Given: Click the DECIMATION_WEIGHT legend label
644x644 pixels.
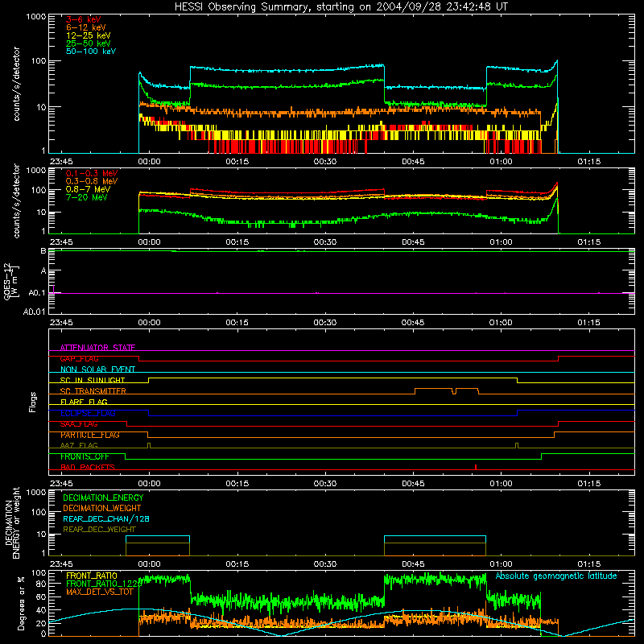Looking at the screenshot, I should pos(102,508).
